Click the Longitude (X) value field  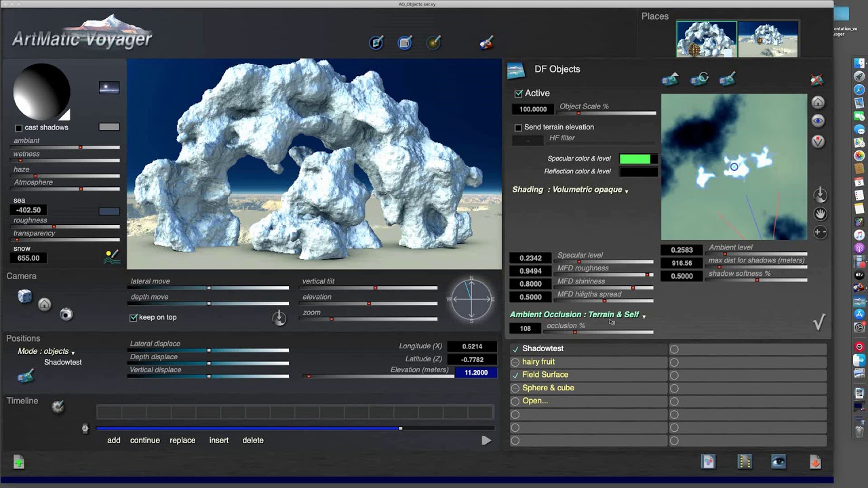(472, 346)
